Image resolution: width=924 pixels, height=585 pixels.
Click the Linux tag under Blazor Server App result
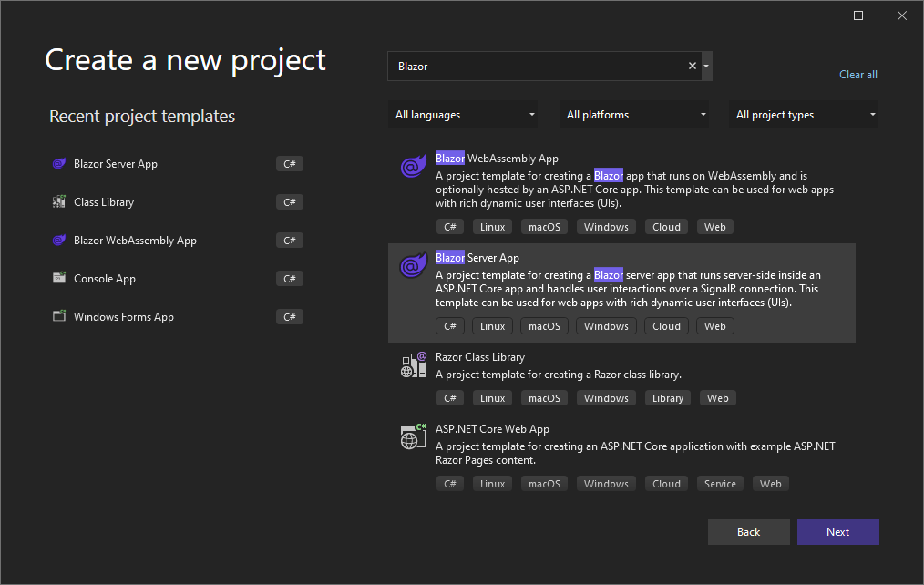click(493, 326)
